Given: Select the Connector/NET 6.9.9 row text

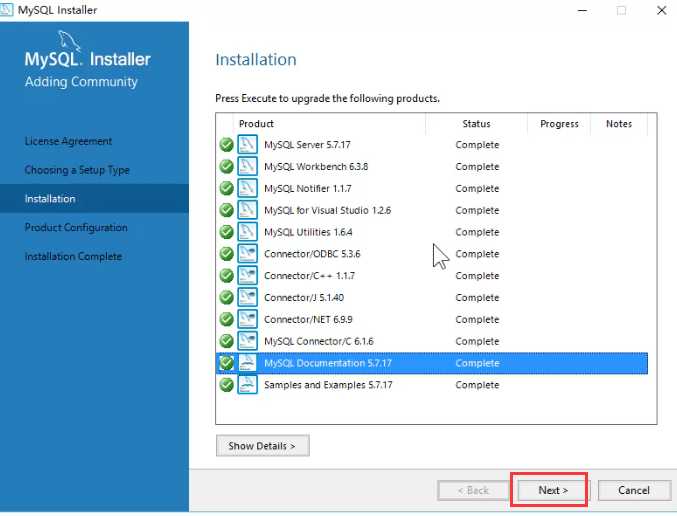Looking at the screenshot, I should pos(308,320).
